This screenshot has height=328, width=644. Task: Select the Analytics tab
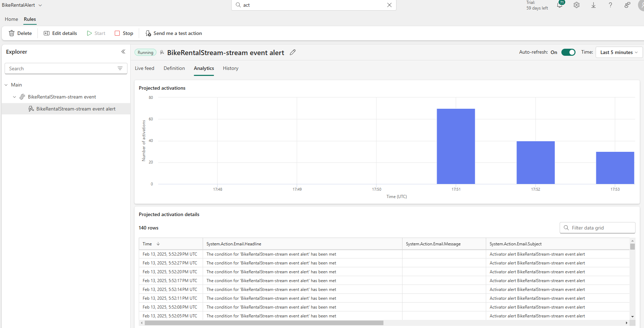(x=204, y=68)
